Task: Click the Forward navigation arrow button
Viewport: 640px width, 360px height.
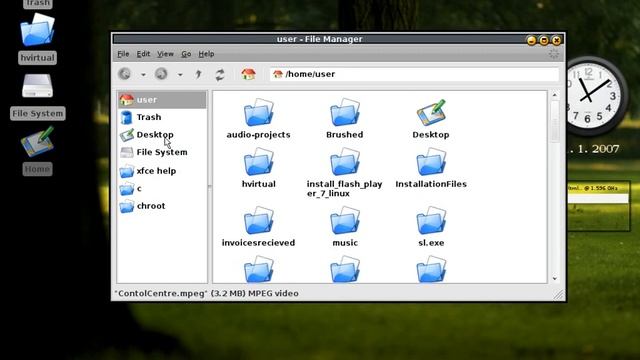Action: pos(161,74)
